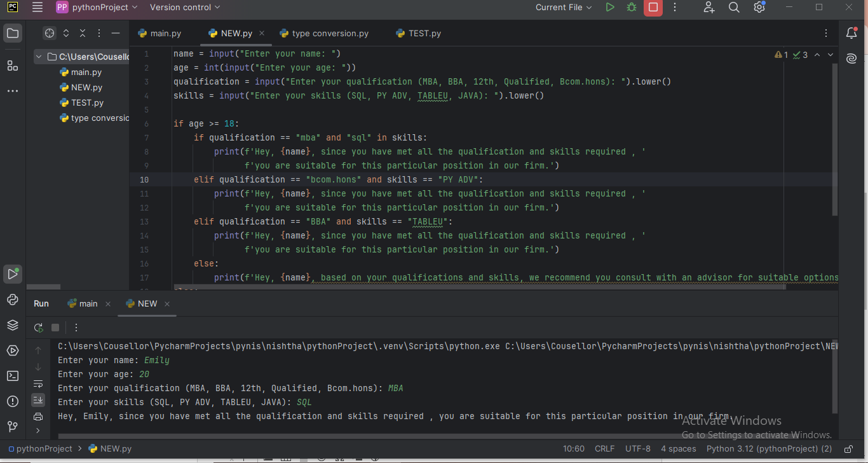The width and height of the screenshot is (868, 463).
Task: Click the editor horizontal scrollbar
Action: pyautogui.click(x=479, y=287)
